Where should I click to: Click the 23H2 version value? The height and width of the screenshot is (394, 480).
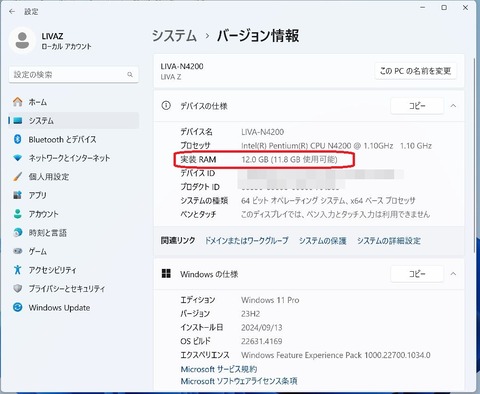251,314
